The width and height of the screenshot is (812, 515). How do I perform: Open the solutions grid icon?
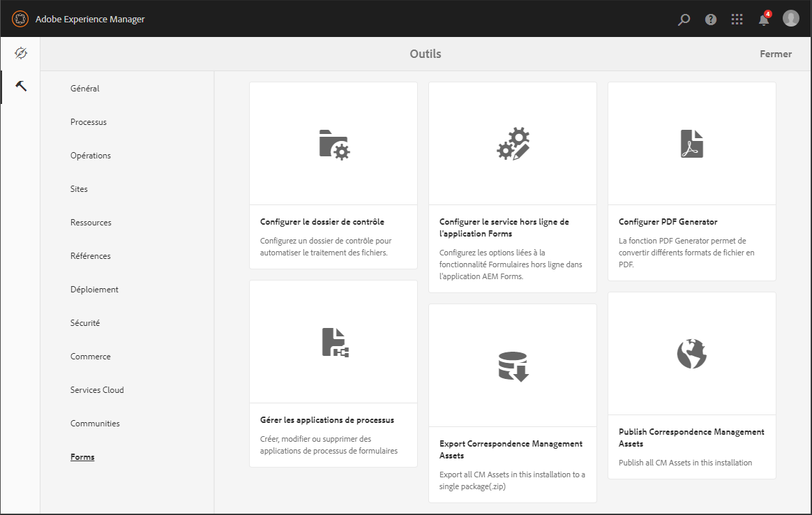pos(737,20)
